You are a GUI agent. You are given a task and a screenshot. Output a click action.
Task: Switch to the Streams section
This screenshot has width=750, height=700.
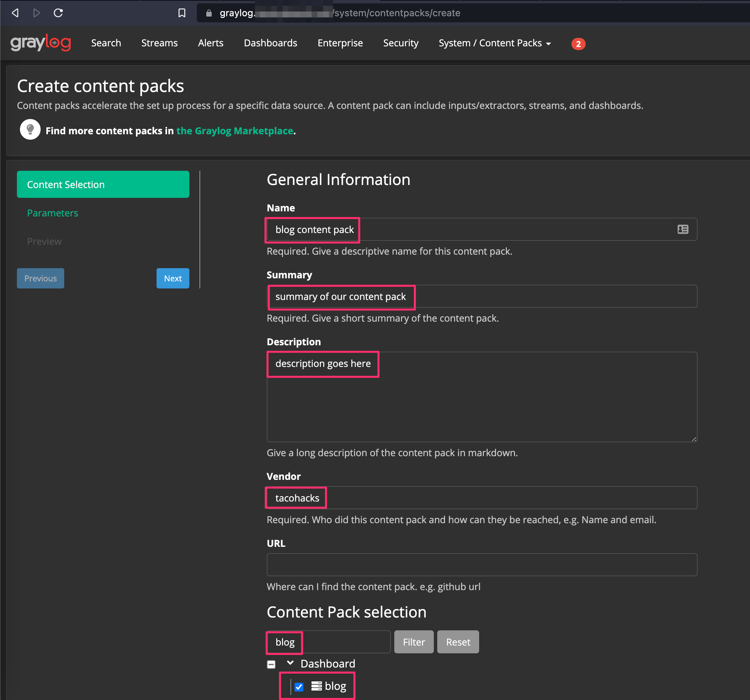tap(159, 43)
